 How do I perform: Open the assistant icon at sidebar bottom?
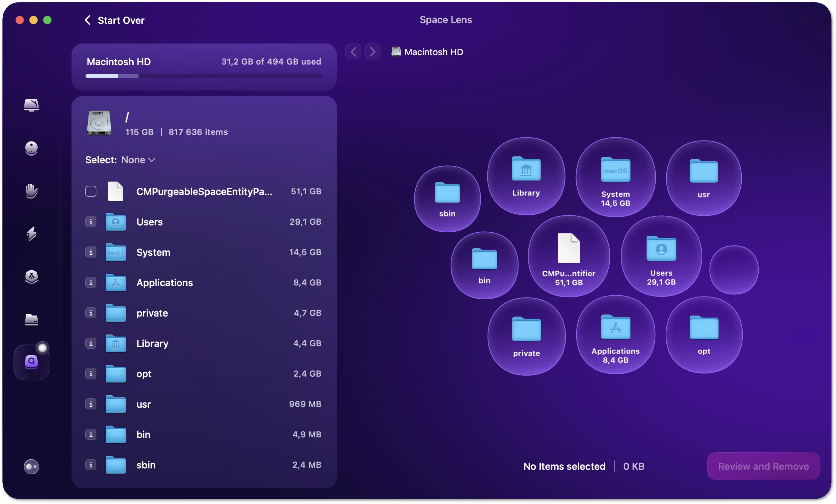31,467
